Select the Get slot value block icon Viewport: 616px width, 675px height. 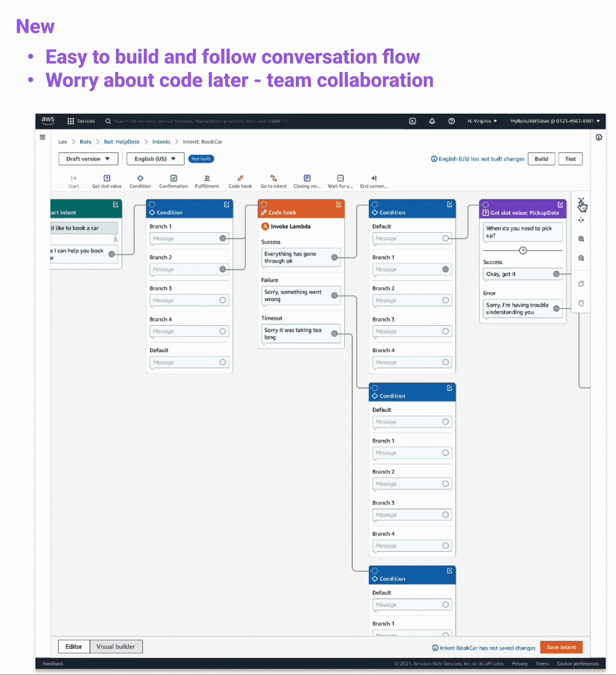[106, 179]
